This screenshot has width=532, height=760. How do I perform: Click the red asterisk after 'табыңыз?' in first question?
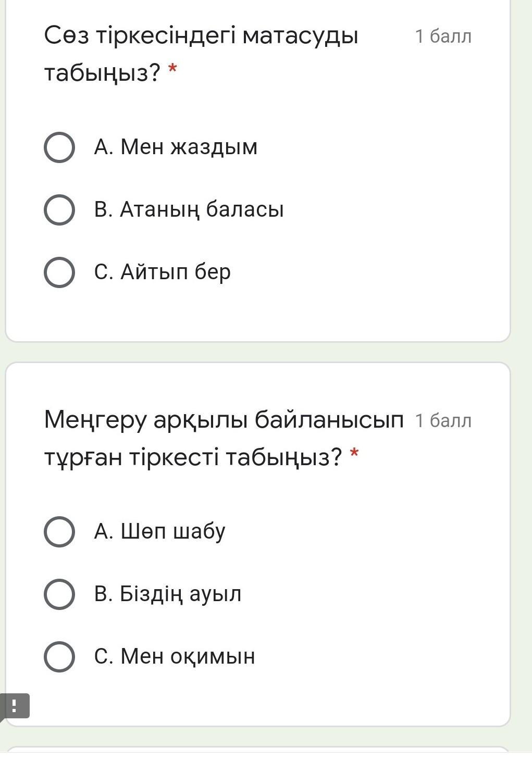(x=172, y=69)
